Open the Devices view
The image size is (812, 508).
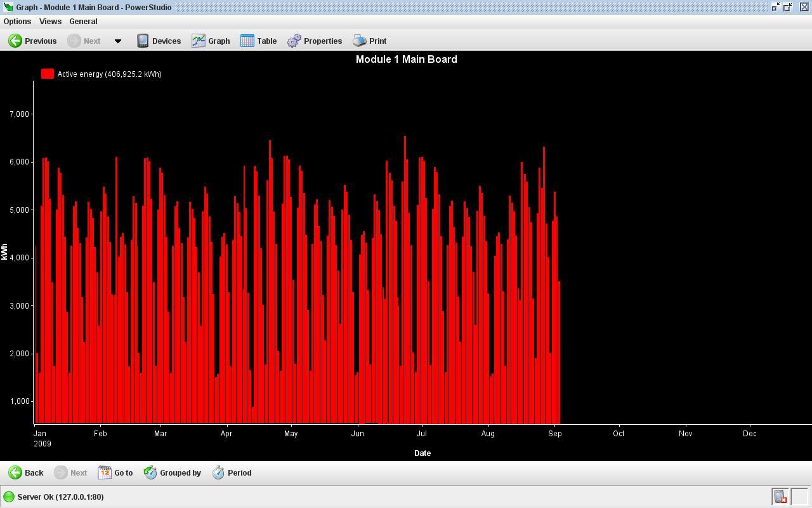(x=159, y=41)
